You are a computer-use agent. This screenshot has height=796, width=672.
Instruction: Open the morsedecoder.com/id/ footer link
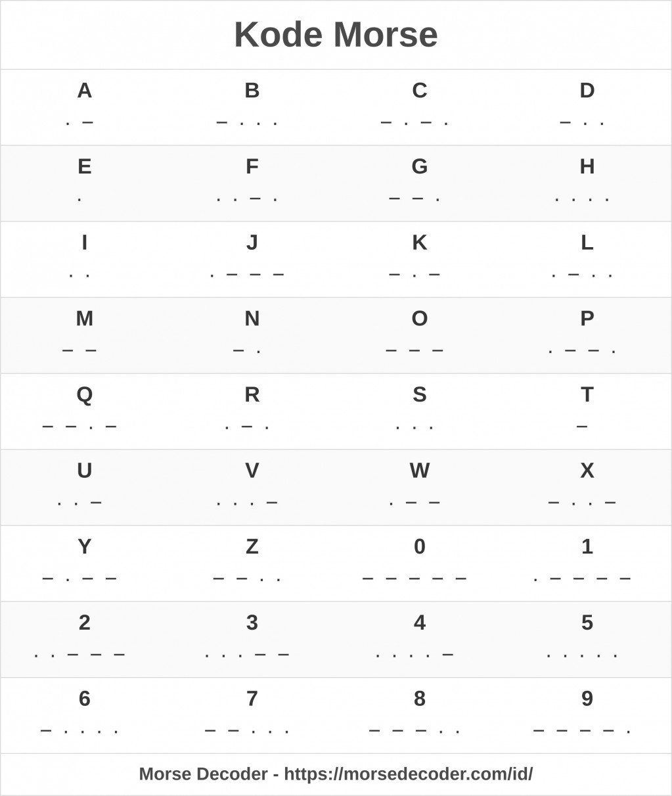tap(408, 774)
